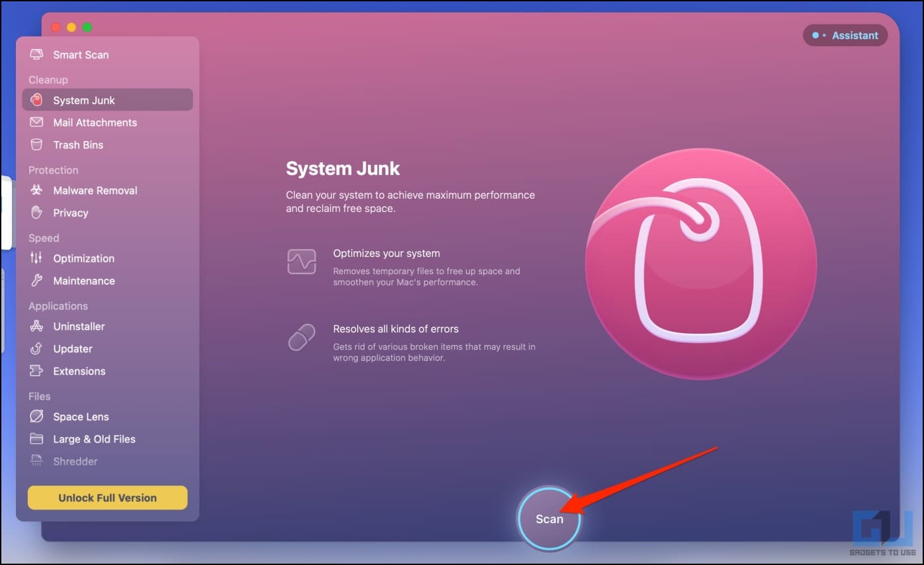Select Large & Old Files
Screen dimensions: 924x565
pos(94,439)
